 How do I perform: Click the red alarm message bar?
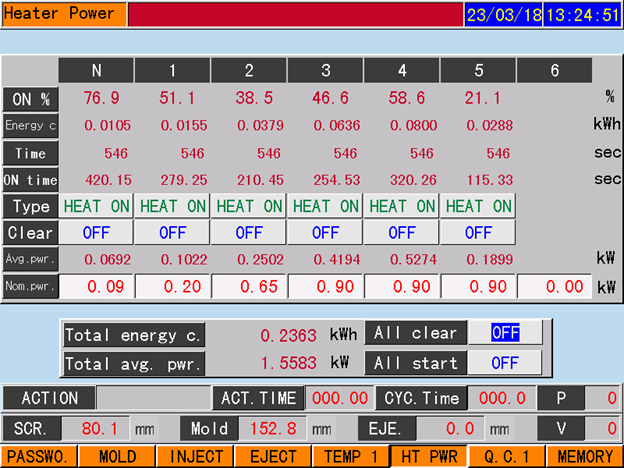[x=295, y=15]
